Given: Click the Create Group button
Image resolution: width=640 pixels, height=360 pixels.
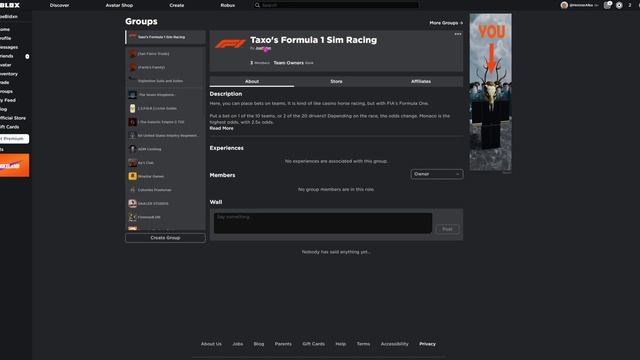Looking at the screenshot, I should point(165,238).
